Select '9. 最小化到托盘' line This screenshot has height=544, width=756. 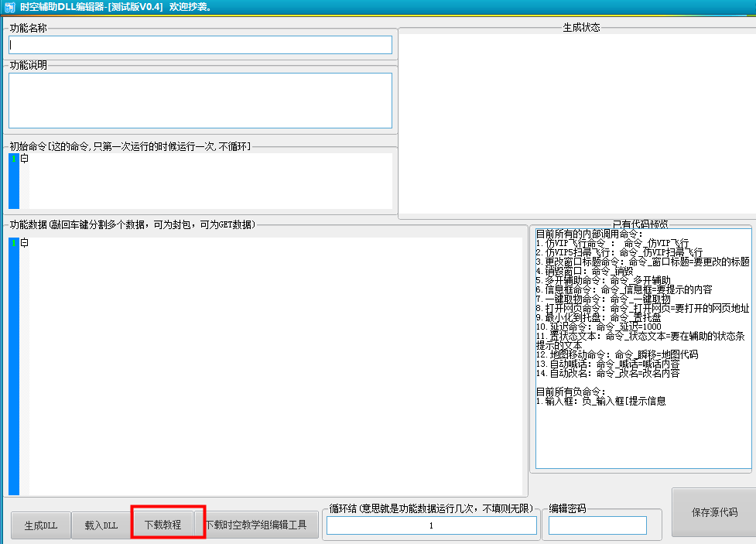pyautogui.click(x=598, y=317)
